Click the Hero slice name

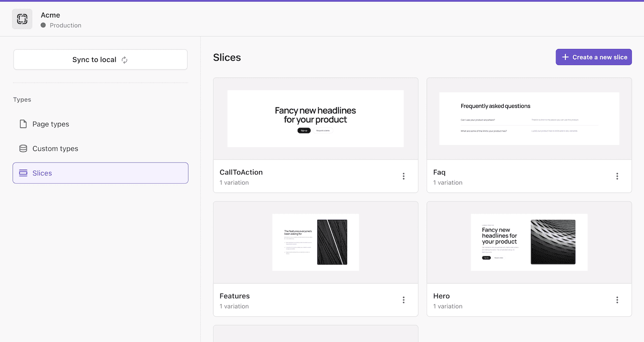pyautogui.click(x=442, y=296)
